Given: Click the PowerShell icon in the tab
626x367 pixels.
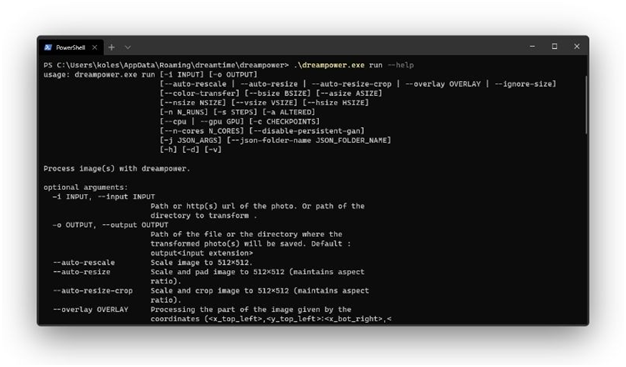Looking at the screenshot, I should coord(48,48).
